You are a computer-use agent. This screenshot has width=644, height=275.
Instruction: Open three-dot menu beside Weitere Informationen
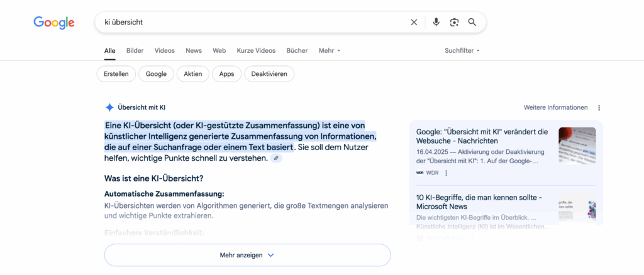coord(599,108)
